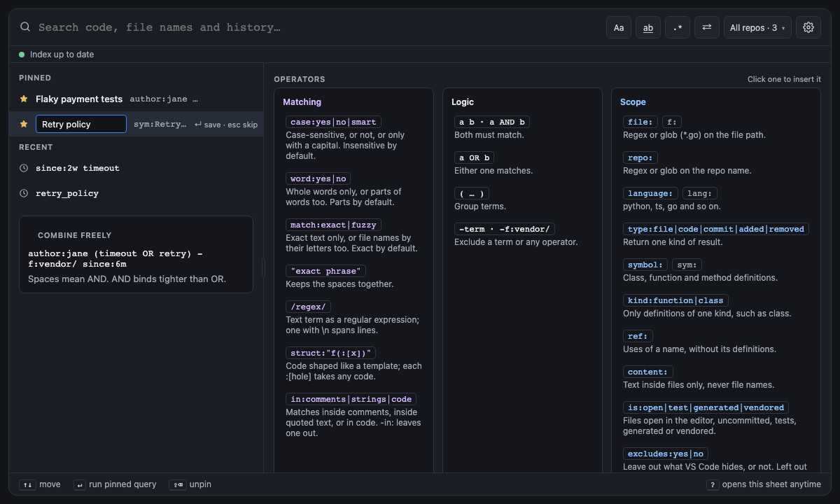
Task: Insert excludes:yes|no operator
Action: click(666, 454)
